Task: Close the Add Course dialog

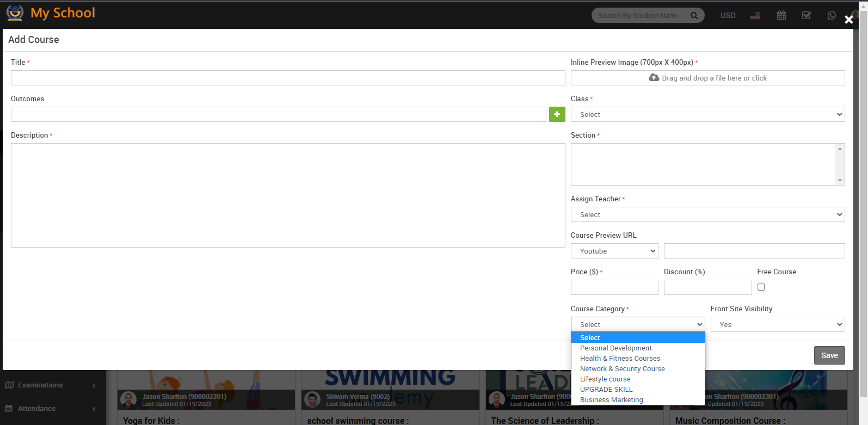Action: coord(848,20)
